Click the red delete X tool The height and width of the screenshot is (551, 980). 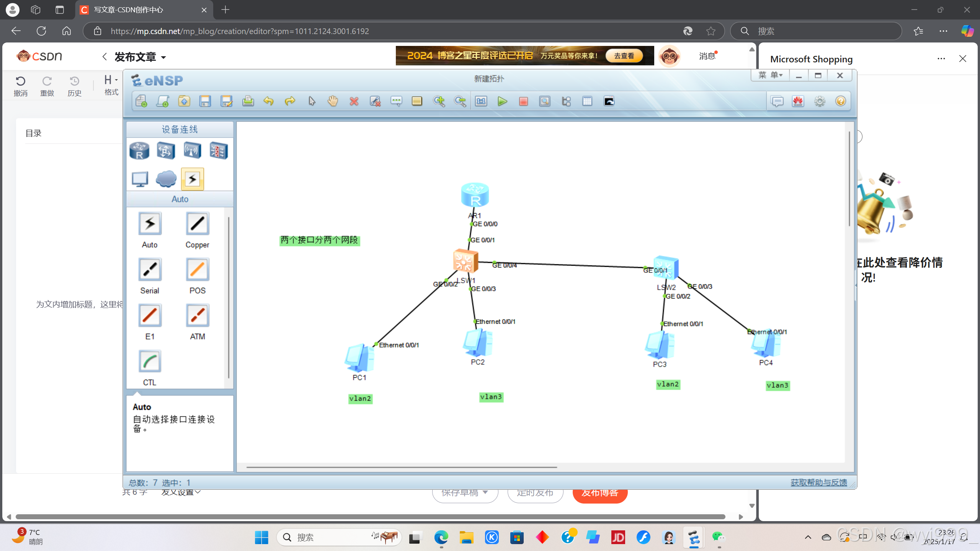tap(354, 101)
